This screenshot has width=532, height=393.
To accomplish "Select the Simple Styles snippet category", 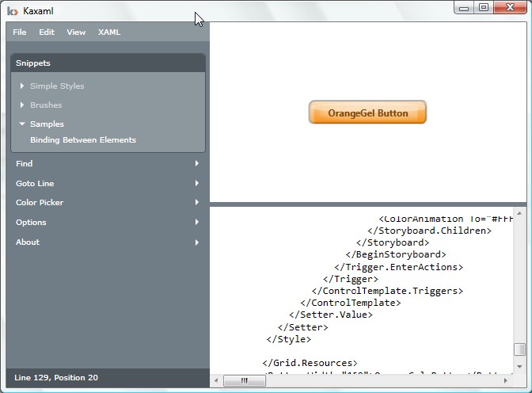I will click(57, 86).
